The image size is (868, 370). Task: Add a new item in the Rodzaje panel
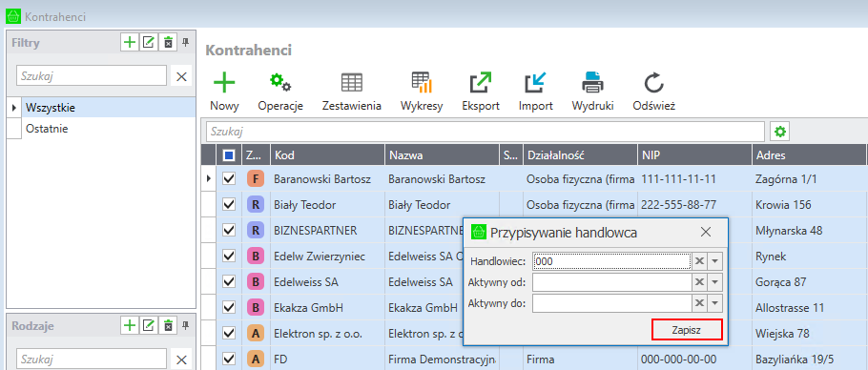(x=130, y=325)
